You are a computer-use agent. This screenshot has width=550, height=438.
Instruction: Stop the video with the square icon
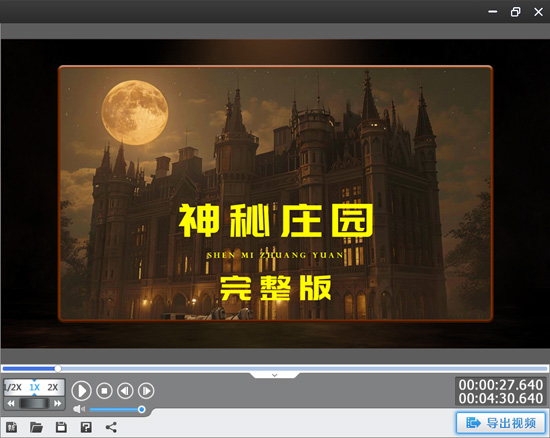coord(104,391)
